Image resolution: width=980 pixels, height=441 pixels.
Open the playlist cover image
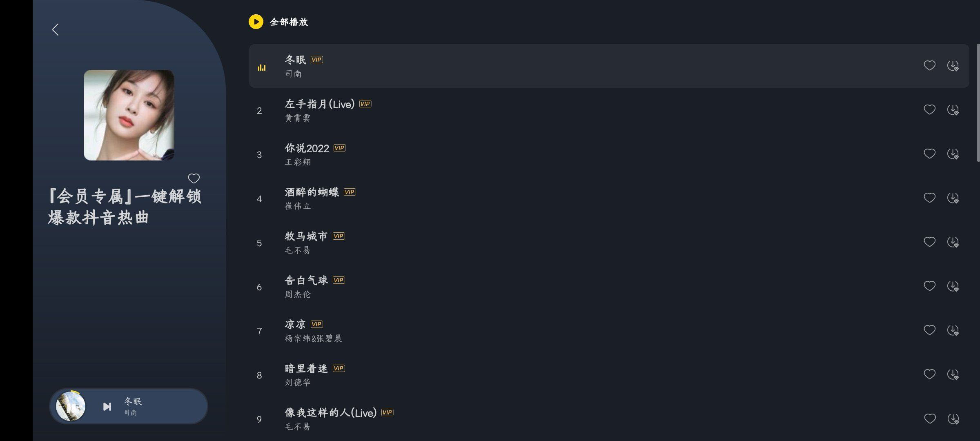129,115
